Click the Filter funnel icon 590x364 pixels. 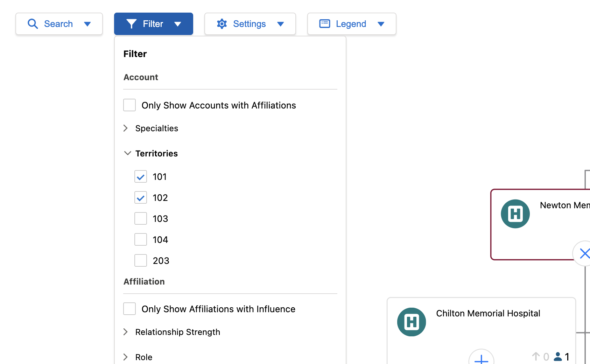pyautogui.click(x=131, y=24)
